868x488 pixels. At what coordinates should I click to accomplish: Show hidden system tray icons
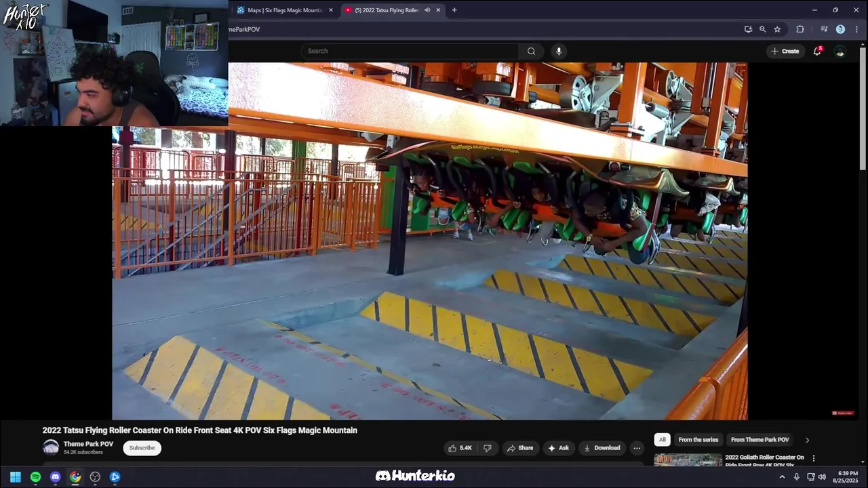tap(782, 476)
